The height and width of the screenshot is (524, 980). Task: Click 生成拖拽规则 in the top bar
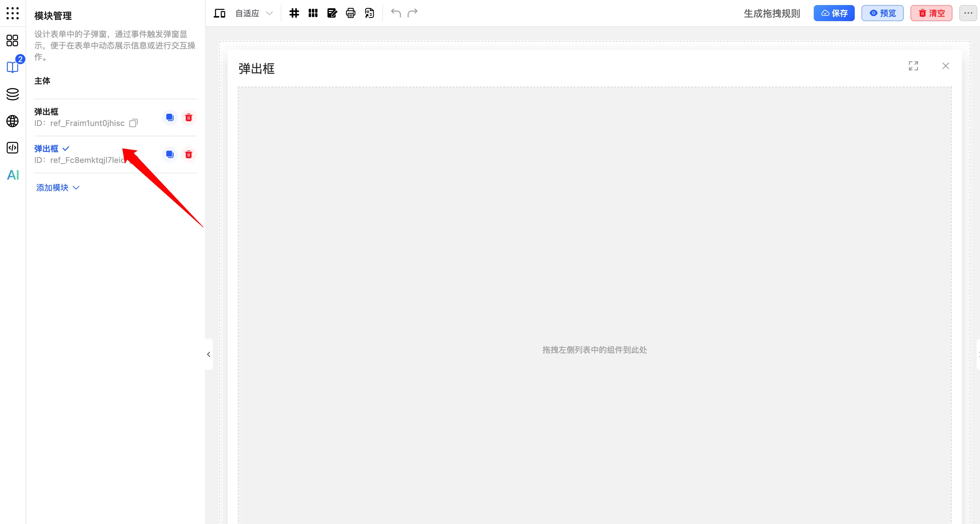tap(771, 13)
